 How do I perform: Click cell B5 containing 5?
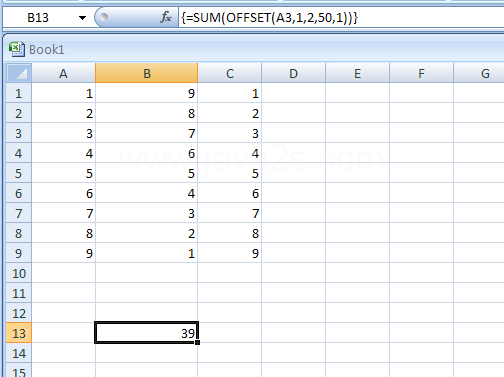click(x=147, y=173)
